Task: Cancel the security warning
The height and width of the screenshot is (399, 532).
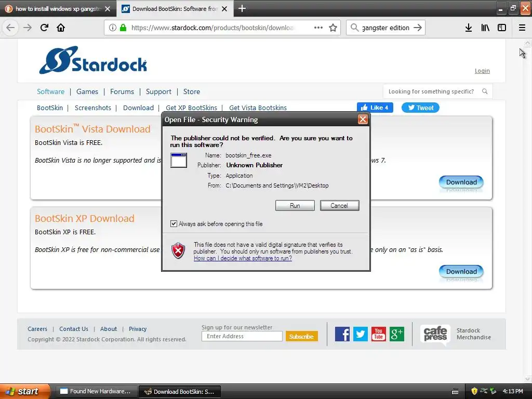Action: [339, 205]
